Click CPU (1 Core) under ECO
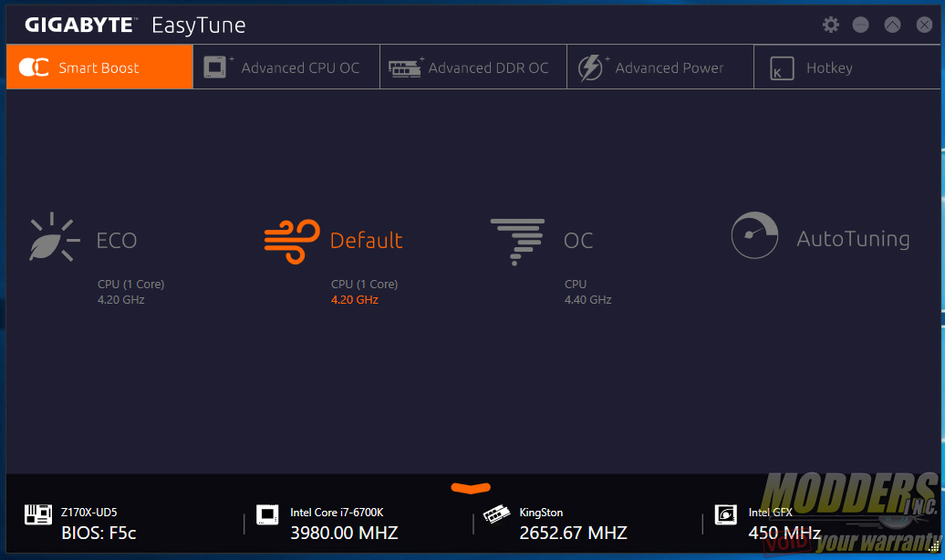Viewport: 945px width, 560px height. 130,284
